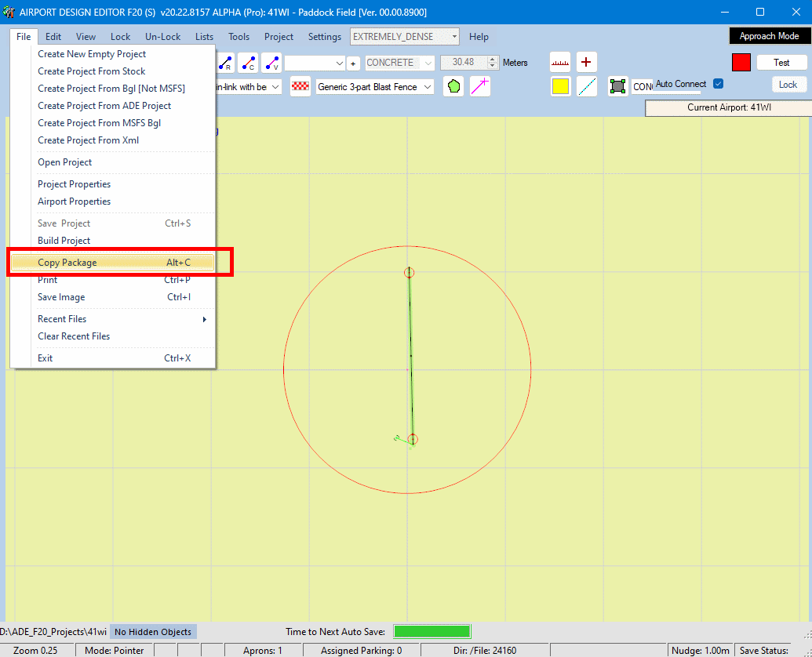The height and width of the screenshot is (657, 812).
Task: Click the taxi link C type icon
Action: point(248,64)
